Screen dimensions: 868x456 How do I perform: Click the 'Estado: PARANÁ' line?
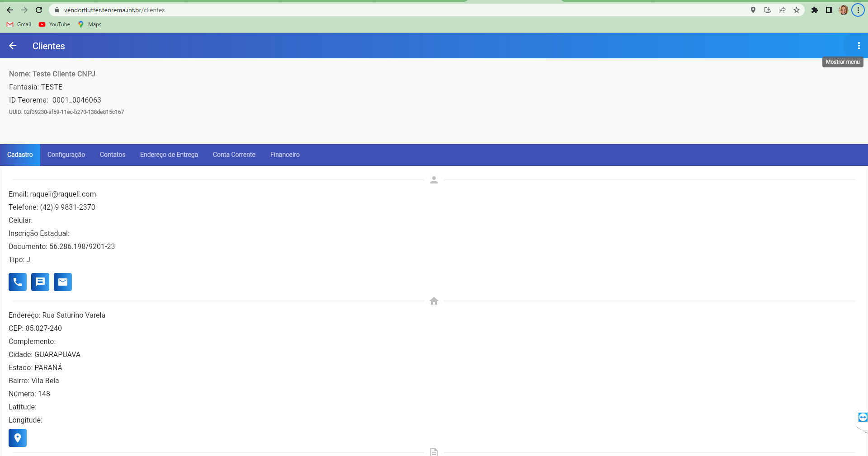tap(36, 367)
